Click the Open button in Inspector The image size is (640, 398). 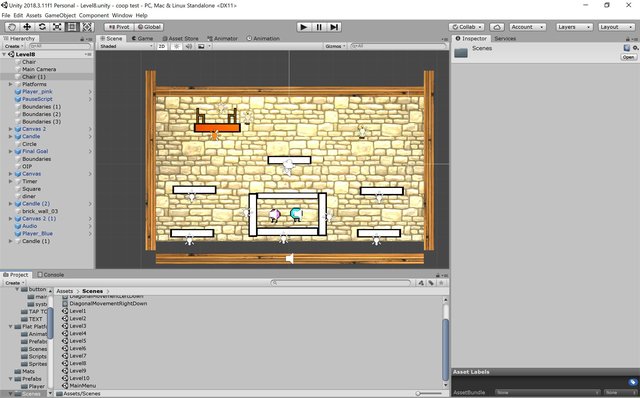(x=628, y=57)
